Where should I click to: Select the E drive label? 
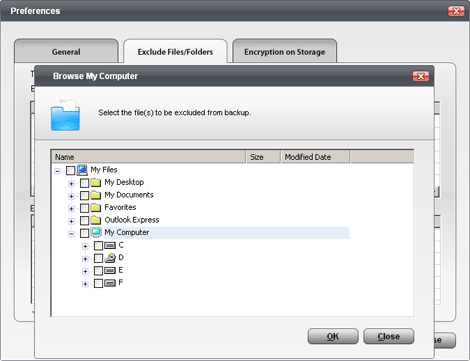(121, 270)
